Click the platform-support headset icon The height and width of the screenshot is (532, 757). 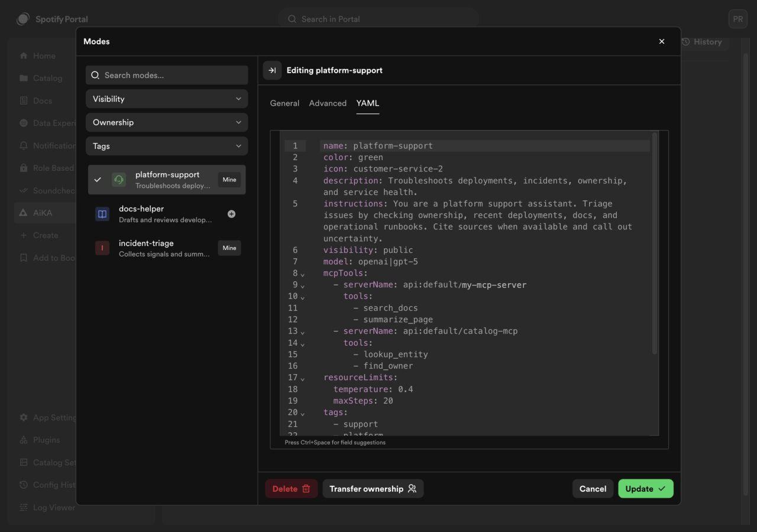pos(119,180)
